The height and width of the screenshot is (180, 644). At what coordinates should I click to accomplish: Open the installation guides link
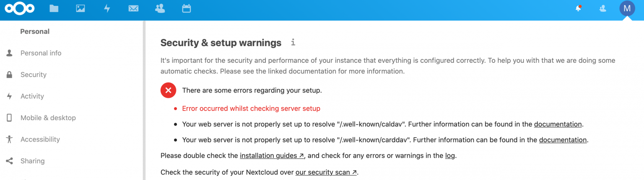(x=272, y=156)
